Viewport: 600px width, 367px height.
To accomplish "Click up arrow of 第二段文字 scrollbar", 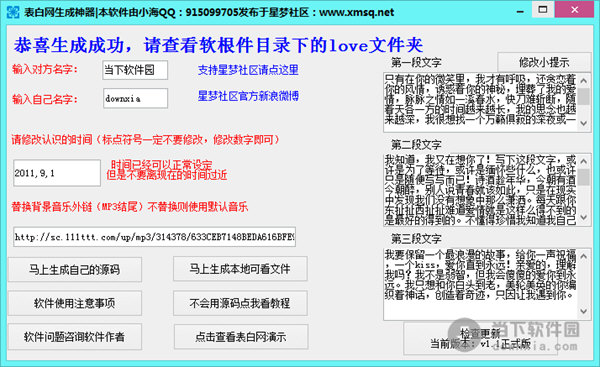I will [x=584, y=161].
